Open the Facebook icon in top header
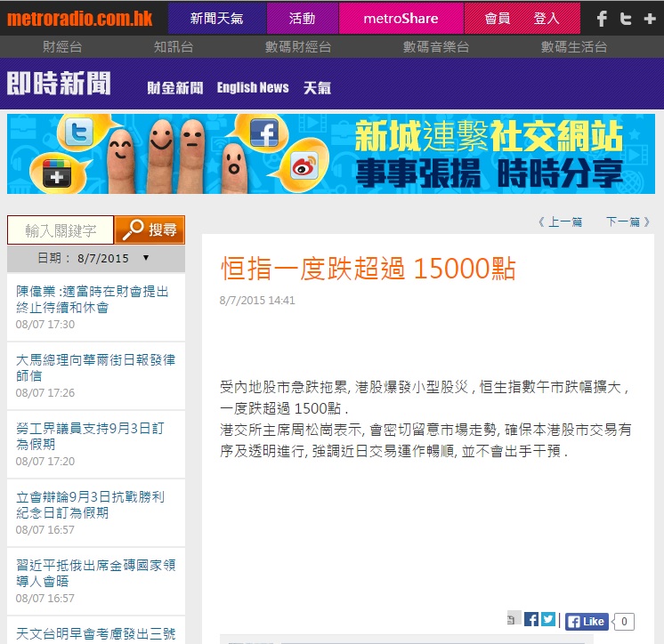The width and height of the screenshot is (664, 644). coord(602,19)
